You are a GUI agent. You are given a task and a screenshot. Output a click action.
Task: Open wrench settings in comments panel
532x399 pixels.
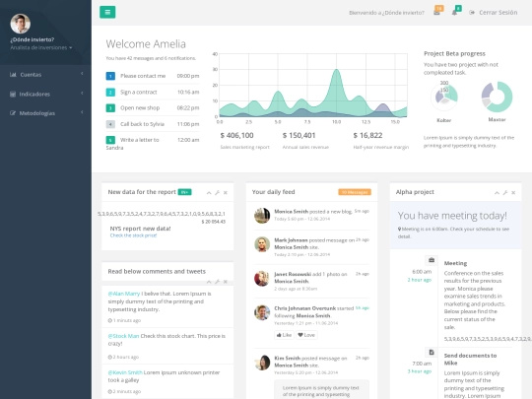click(217, 282)
